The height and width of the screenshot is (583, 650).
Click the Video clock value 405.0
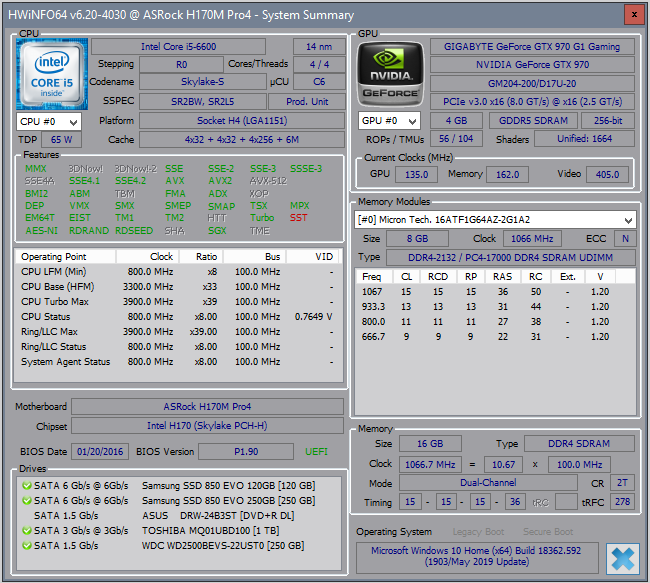[607, 175]
